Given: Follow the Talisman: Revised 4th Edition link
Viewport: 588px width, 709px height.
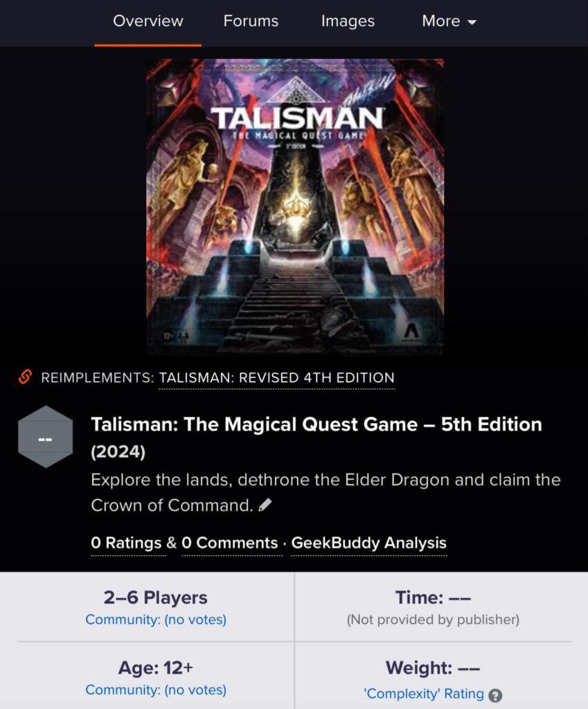Looking at the screenshot, I should point(277,377).
